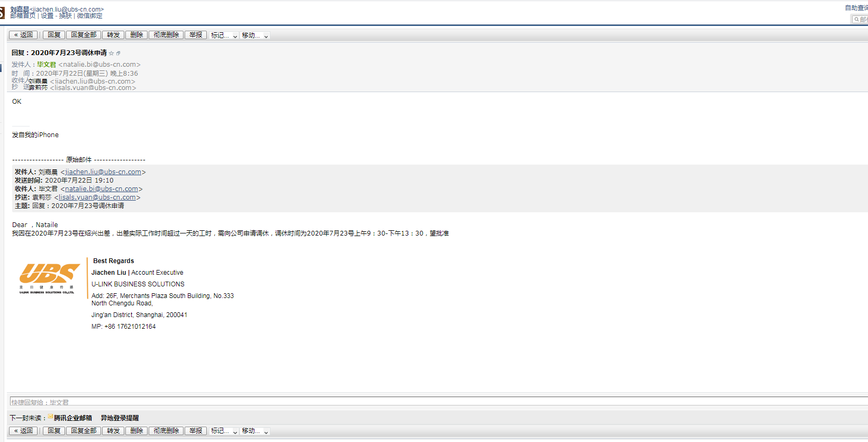Open the bottom 移动 dropdown
868x442 pixels.
coord(255,431)
